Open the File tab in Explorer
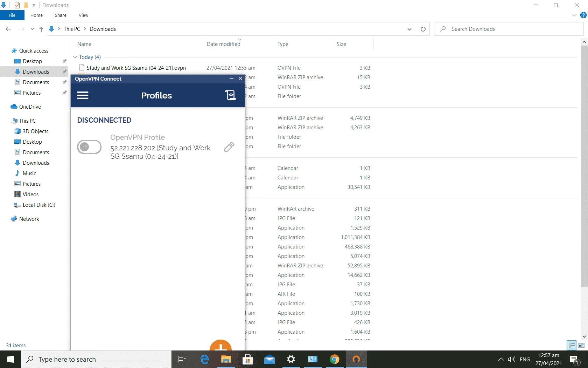 (12, 15)
